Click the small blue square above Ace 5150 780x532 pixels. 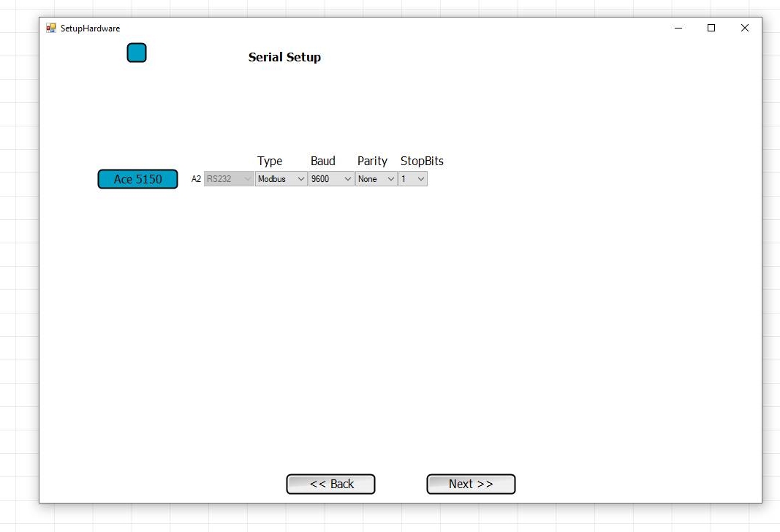[137, 53]
